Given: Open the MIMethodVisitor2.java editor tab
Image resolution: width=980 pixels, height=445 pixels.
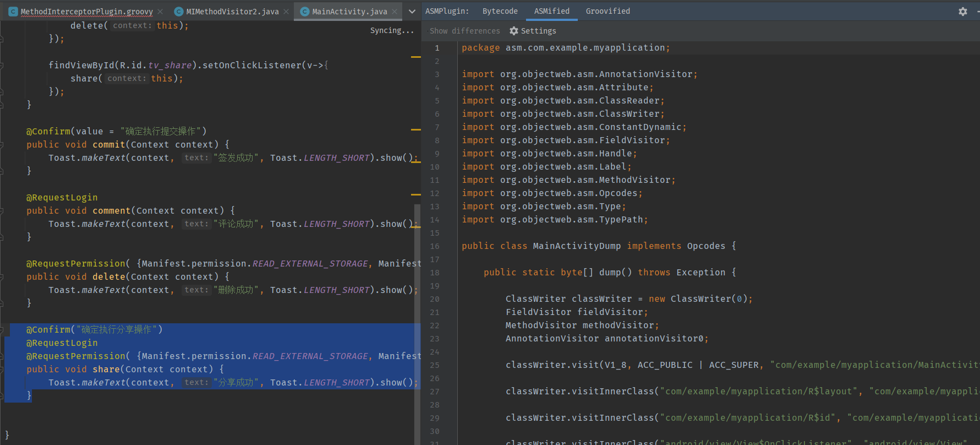Looking at the screenshot, I should pos(232,12).
